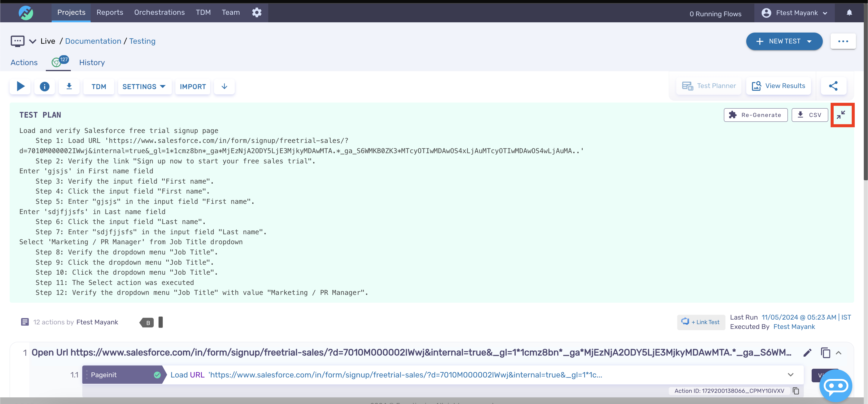Download the test plan as CSV
The width and height of the screenshot is (868, 404).
pyautogui.click(x=809, y=115)
